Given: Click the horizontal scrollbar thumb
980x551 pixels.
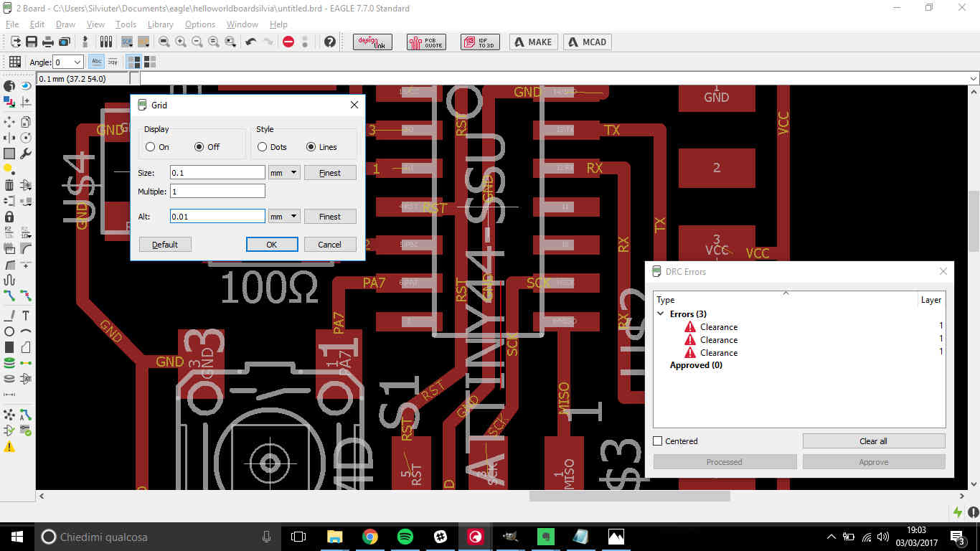Looking at the screenshot, I should (x=630, y=496).
